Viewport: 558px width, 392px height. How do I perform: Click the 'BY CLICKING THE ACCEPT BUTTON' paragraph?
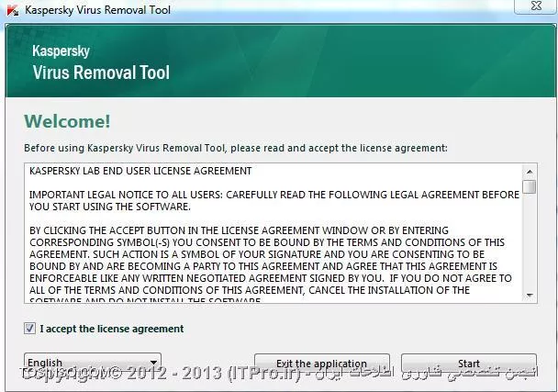(271, 266)
